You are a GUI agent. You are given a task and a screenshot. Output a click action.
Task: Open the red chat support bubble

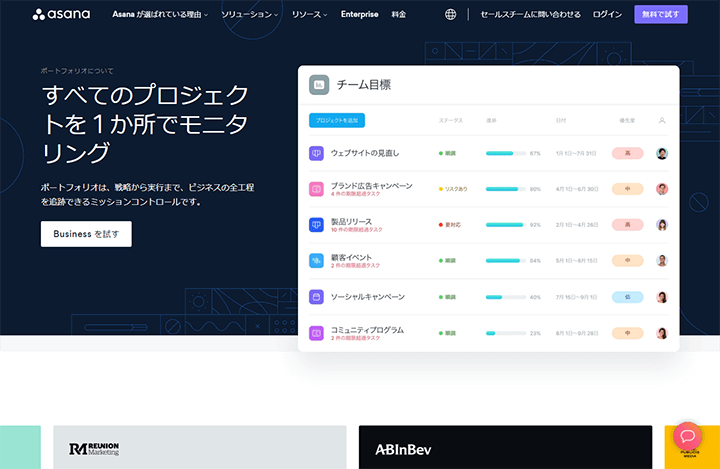[688, 437]
